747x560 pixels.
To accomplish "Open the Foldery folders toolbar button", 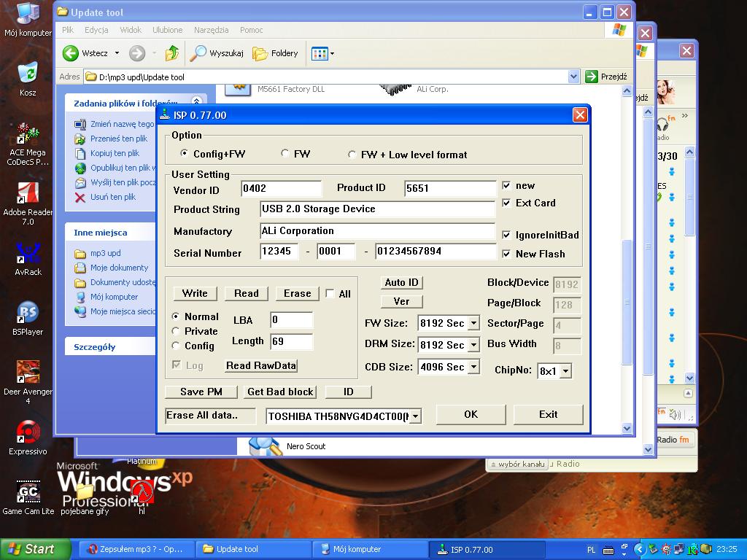I will click(x=275, y=53).
